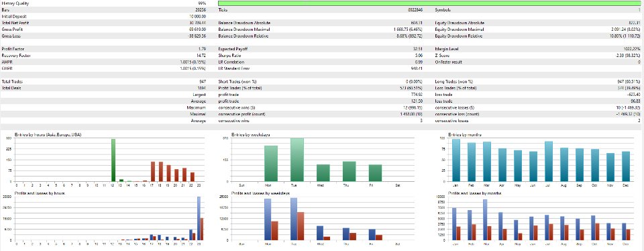Click the Tue bar in Entries by weekdays
The image size is (644, 251).
[x=297, y=160]
